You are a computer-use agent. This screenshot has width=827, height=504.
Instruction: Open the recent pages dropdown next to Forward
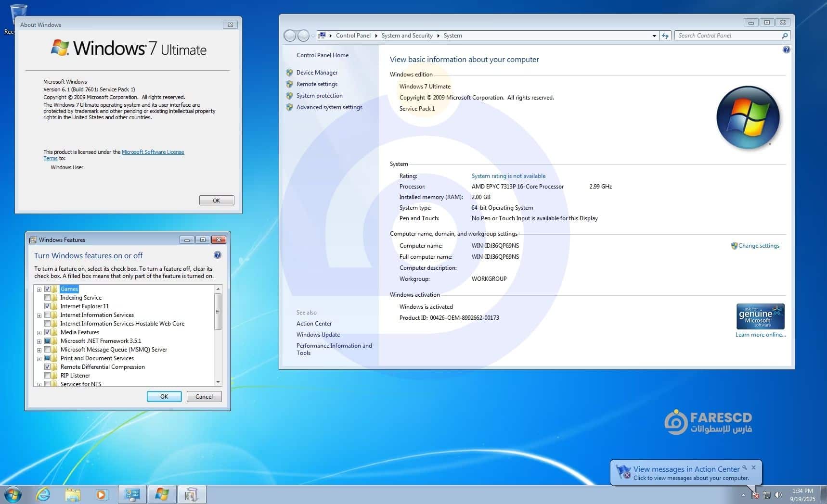(x=313, y=36)
